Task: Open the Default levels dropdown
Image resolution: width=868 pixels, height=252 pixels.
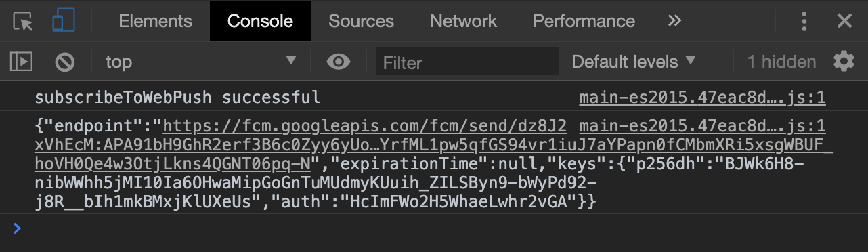Action: tap(634, 62)
